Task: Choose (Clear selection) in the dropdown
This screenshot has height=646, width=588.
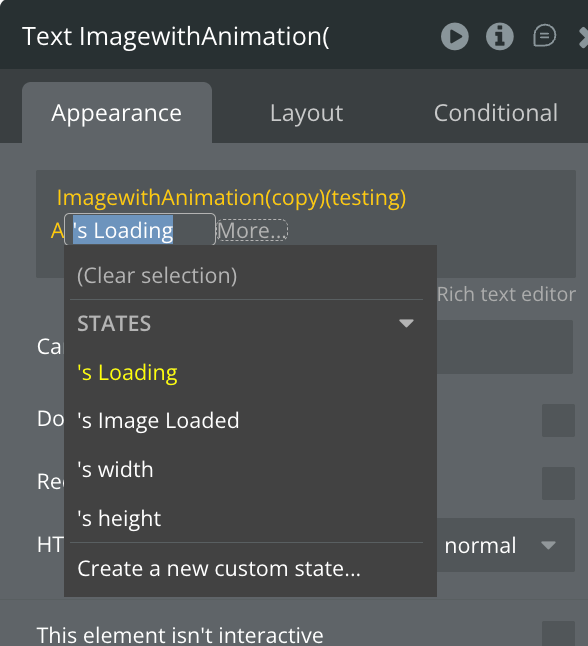Action: coord(157,275)
